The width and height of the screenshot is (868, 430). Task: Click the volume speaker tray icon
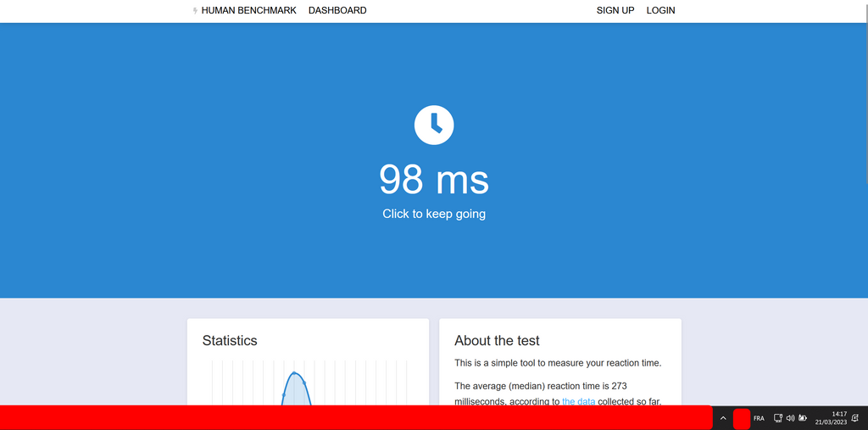790,418
